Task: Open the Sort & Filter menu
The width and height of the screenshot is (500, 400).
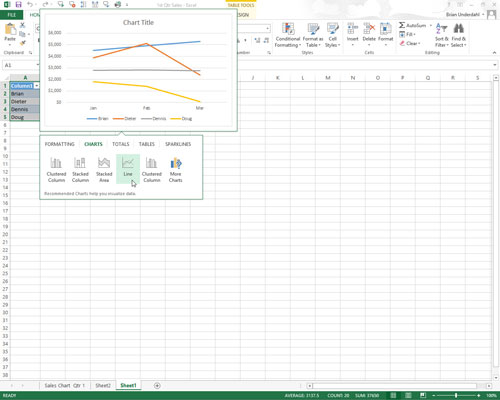Action: 442,35
